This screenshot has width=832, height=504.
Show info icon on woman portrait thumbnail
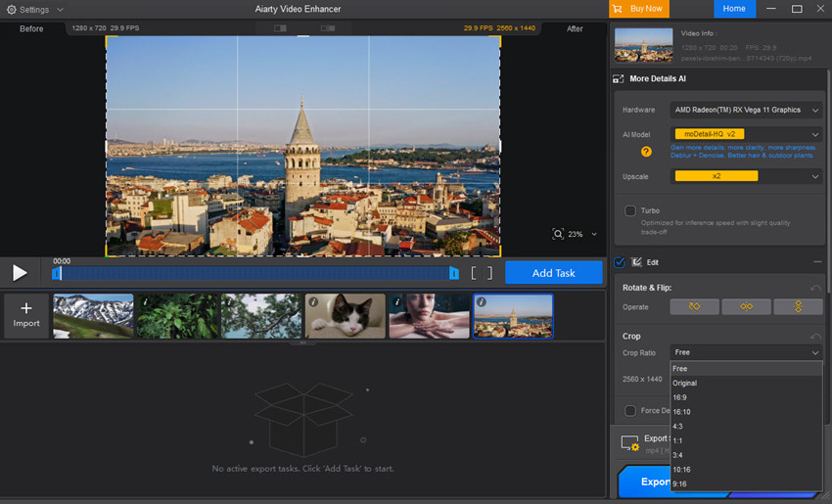397,301
